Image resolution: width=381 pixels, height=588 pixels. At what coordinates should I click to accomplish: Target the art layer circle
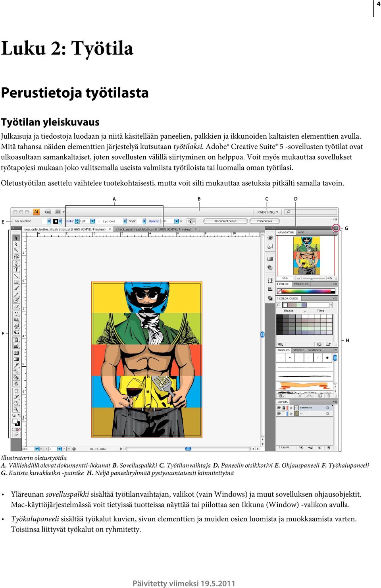pyautogui.click(x=327, y=414)
